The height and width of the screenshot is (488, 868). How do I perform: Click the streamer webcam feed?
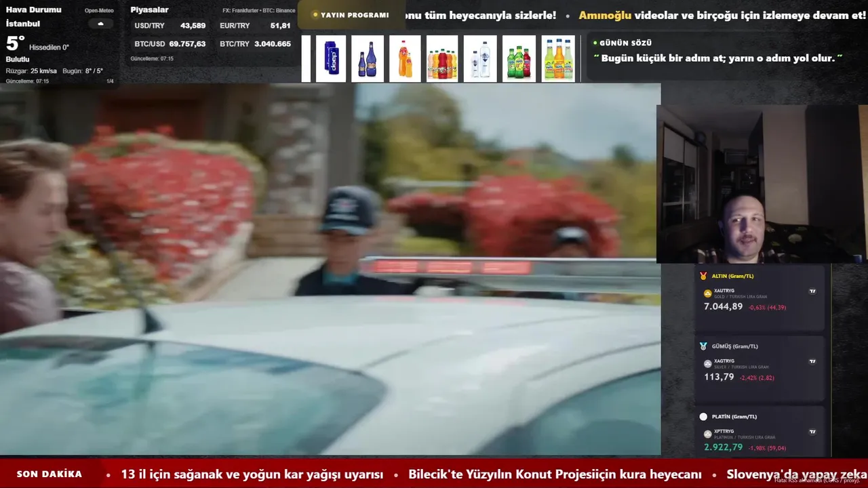pyautogui.click(x=762, y=184)
